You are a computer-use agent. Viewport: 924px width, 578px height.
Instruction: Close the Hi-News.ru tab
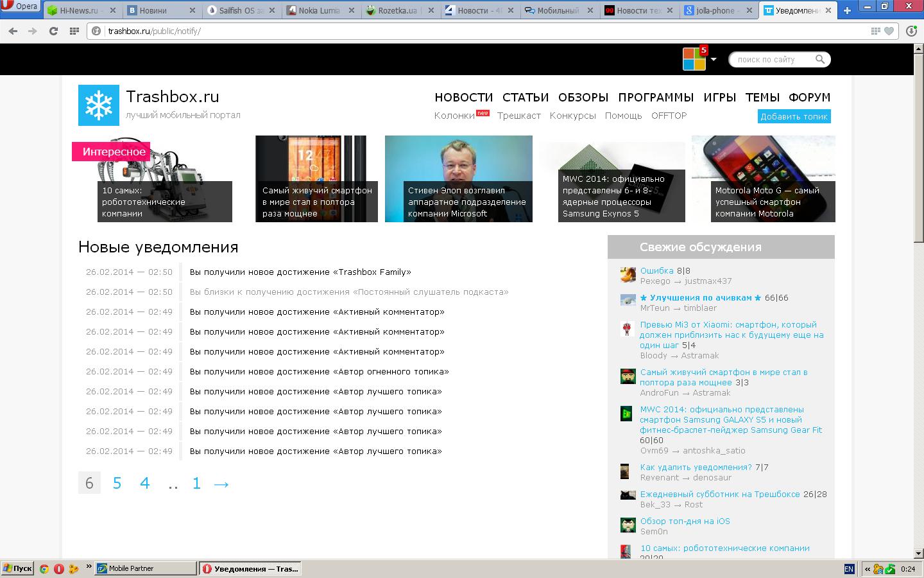coord(113,10)
